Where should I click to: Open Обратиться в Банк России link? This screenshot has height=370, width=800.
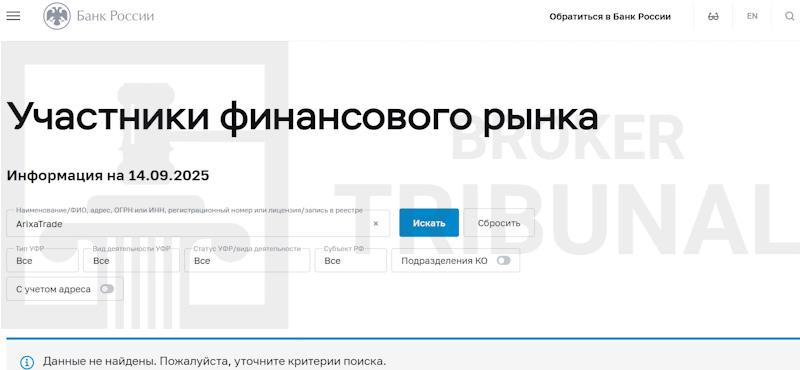[610, 17]
